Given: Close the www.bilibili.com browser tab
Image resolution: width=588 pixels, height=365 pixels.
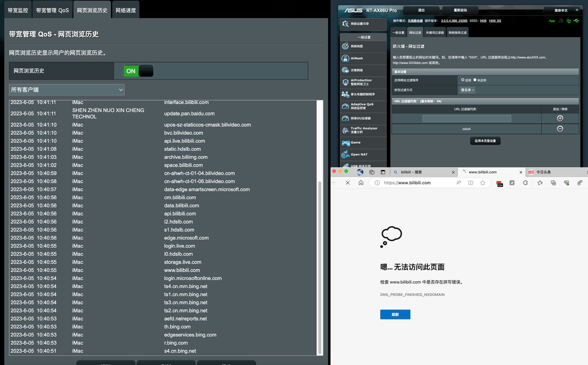Looking at the screenshot, I should click(521, 172).
